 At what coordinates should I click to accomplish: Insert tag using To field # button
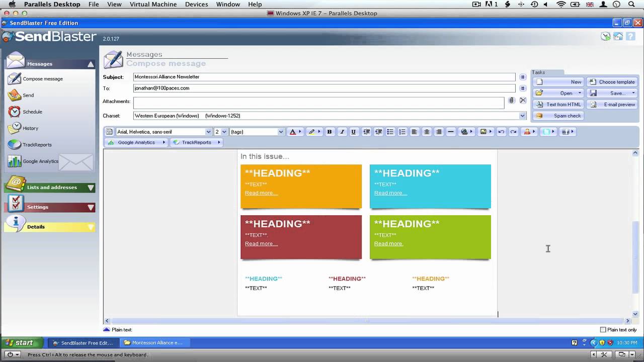(x=523, y=88)
